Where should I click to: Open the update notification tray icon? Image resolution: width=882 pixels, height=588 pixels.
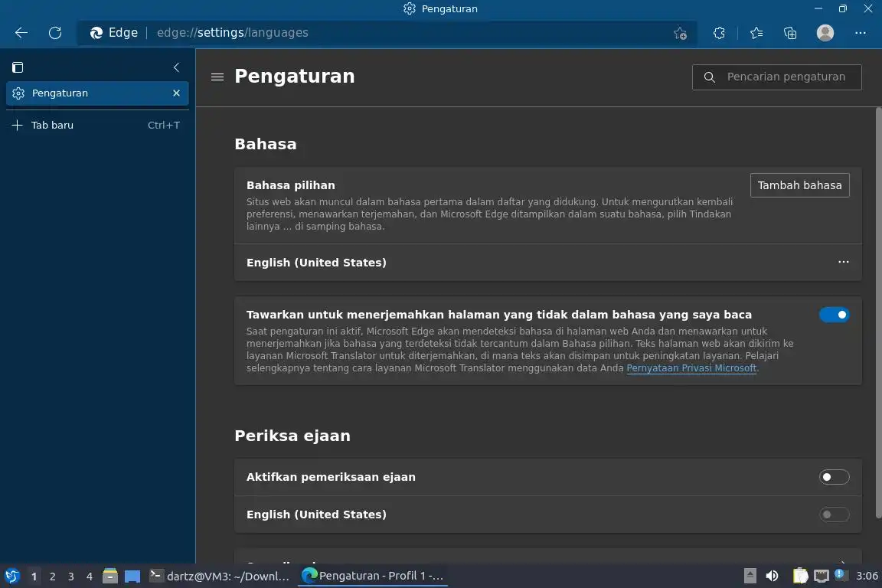click(839, 574)
